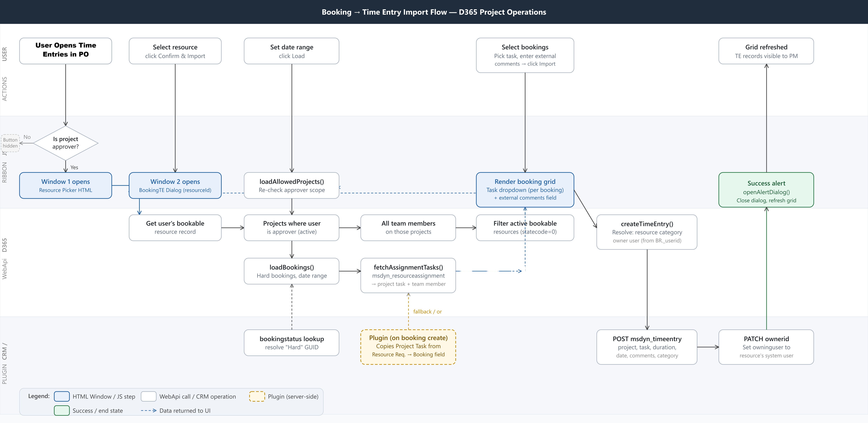Image resolution: width=868 pixels, height=423 pixels.
Task: Select the 'createTimeEntry()' node
Action: [x=647, y=232]
